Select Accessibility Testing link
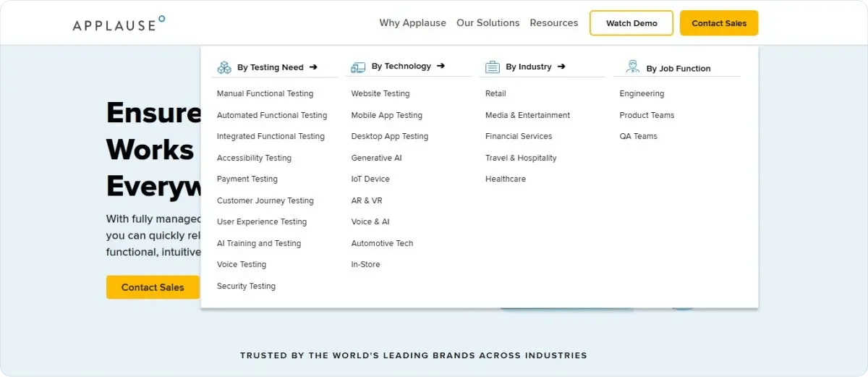Viewport: 868px width, 377px height. 254,158
